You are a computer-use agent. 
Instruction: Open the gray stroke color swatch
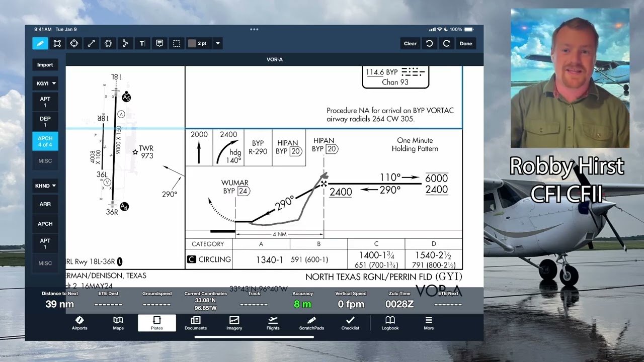point(192,43)
